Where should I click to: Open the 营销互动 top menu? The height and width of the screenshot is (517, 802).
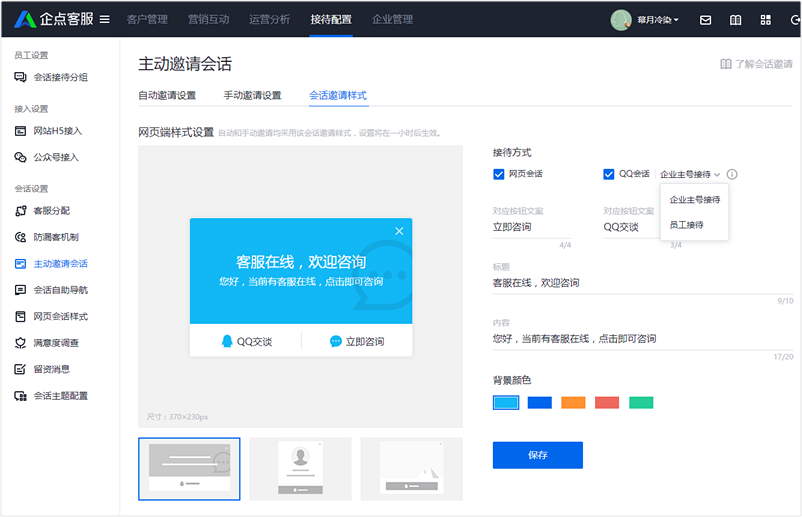pos(208,19)
